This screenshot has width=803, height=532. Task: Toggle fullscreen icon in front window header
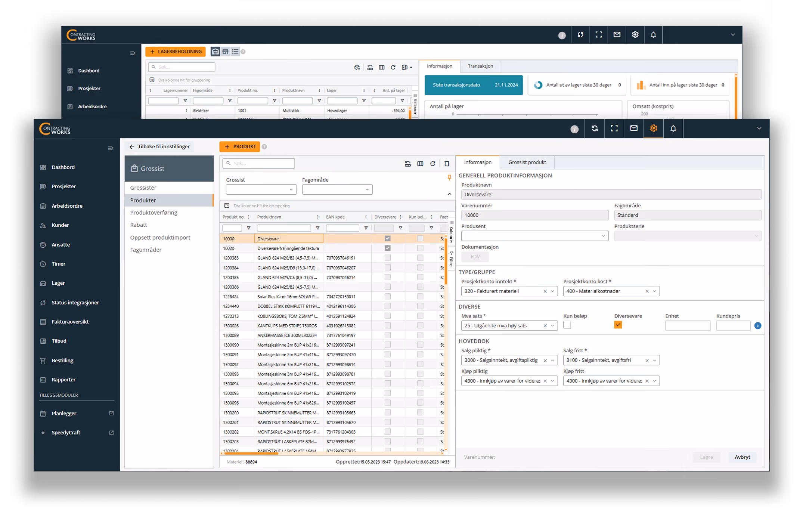tap(614, 129)
